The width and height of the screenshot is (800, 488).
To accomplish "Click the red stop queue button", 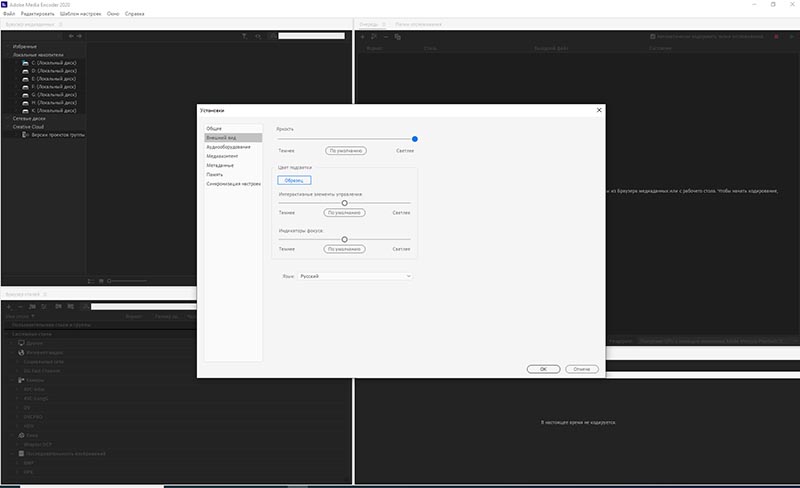I will tap(777, 37).
